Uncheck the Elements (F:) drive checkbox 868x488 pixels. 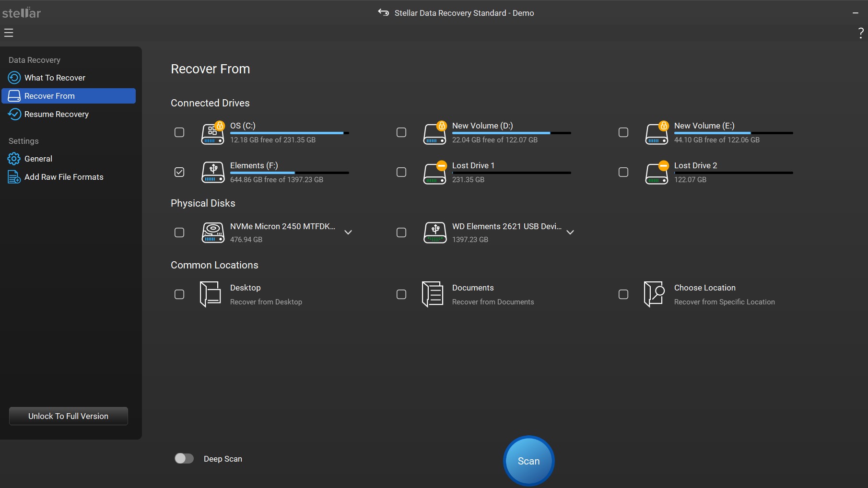(x=179, y=172)
